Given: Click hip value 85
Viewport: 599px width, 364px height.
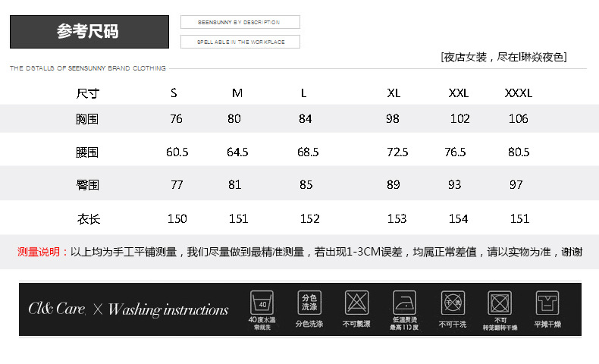Looking at the screenshot, I should click(306, 185).
